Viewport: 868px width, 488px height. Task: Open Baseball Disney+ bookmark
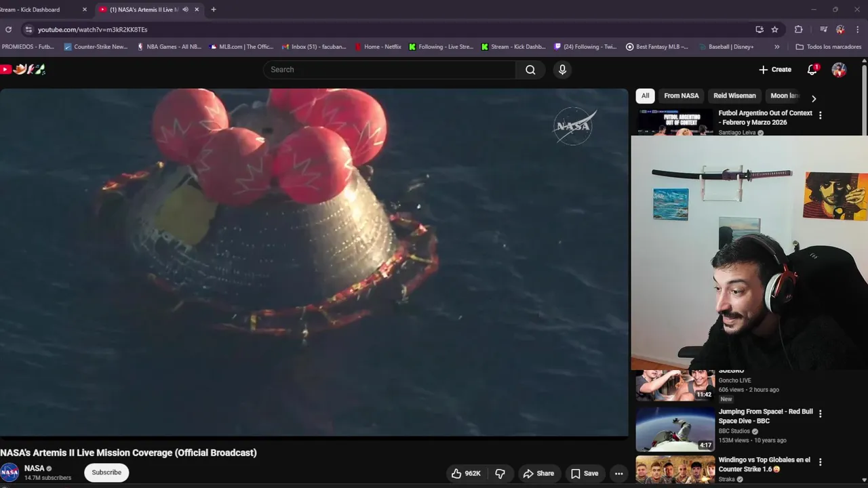(x=726, y=47)
